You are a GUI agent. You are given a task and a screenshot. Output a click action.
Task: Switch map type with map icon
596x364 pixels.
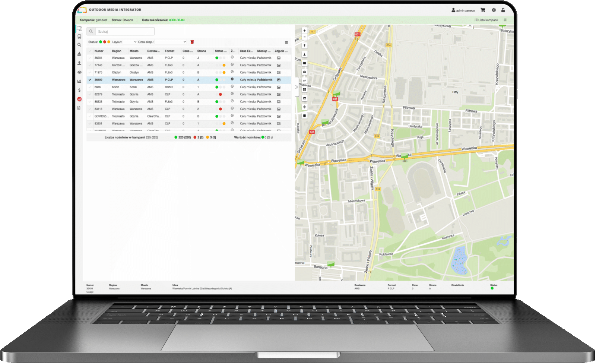point(305,63)
